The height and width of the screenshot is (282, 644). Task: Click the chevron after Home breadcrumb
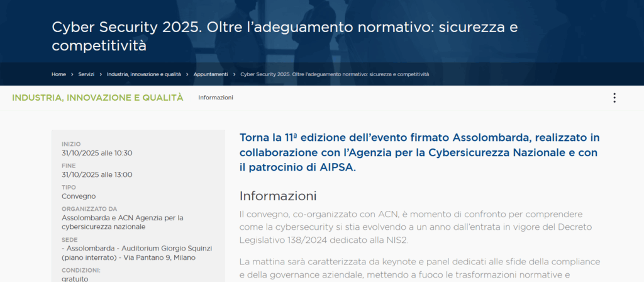pos(72,74)
